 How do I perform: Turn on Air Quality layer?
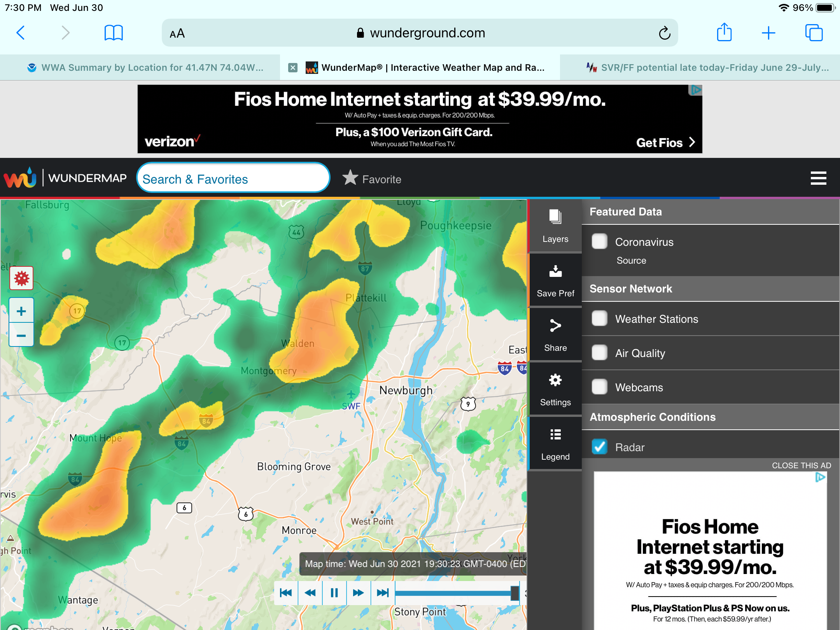point(599,352)
